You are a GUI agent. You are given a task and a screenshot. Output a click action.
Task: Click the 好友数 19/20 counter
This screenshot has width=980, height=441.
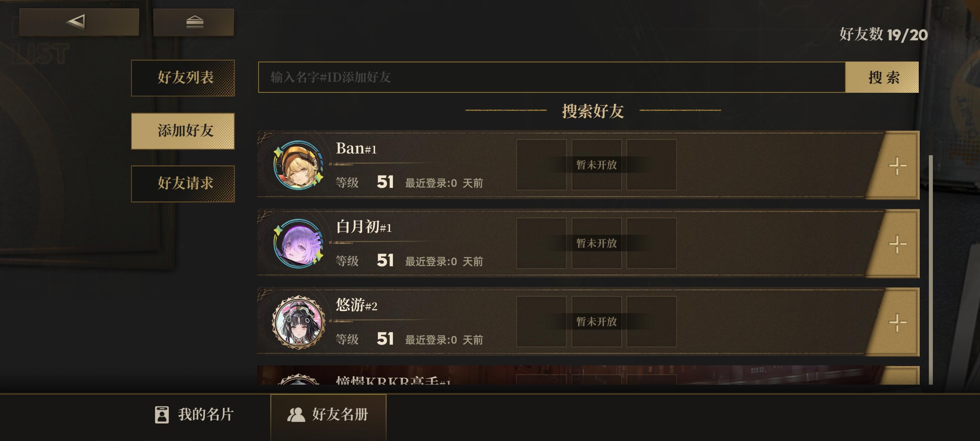(883, 35)
